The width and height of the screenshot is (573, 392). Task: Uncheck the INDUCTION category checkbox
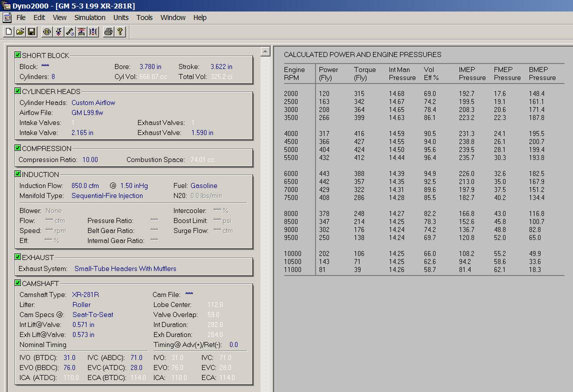point(18,174)
